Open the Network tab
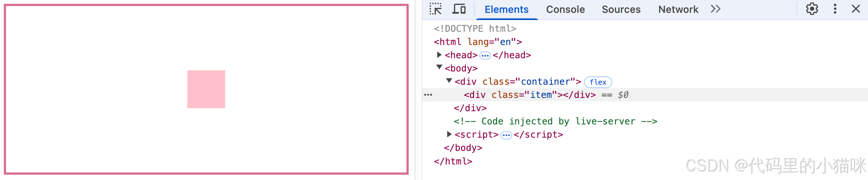The height and width of the screenshot is (180, 868). click(x=678, y=9)
